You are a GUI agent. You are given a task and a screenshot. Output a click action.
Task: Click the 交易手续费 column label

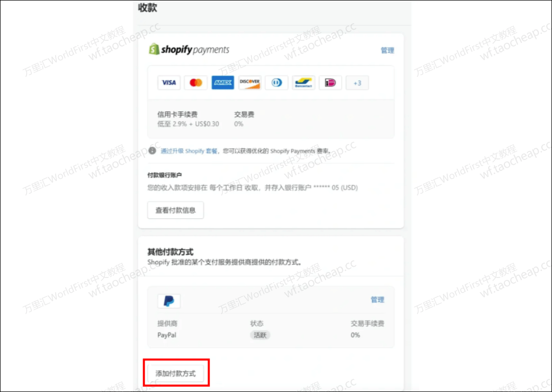367,324
